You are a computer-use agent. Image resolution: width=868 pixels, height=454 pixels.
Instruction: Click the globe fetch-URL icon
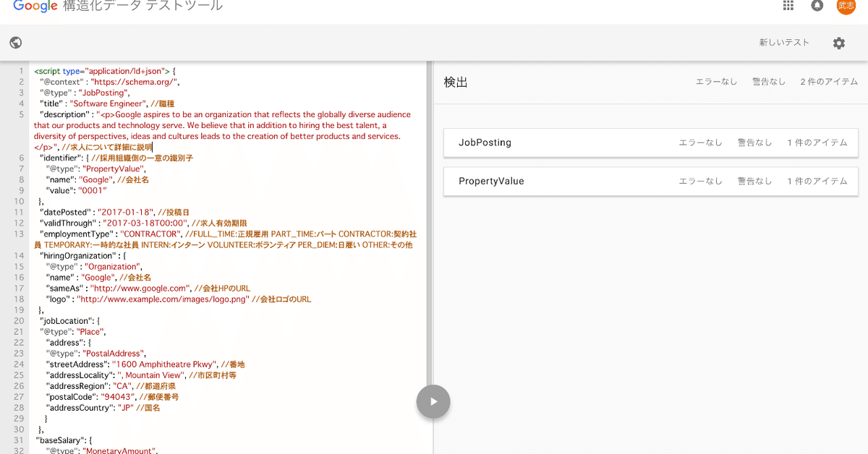click(16, 43)
